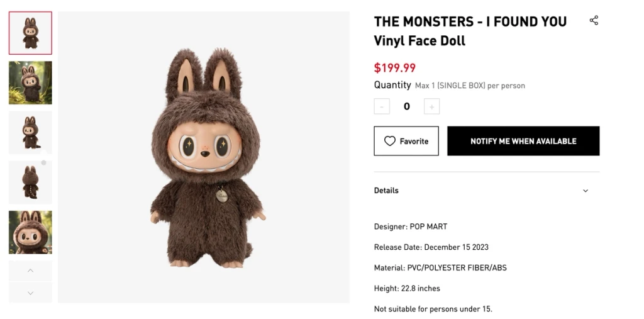Select the face close-up thumbnail
644x319 pixels.
[x=30, y=232]
